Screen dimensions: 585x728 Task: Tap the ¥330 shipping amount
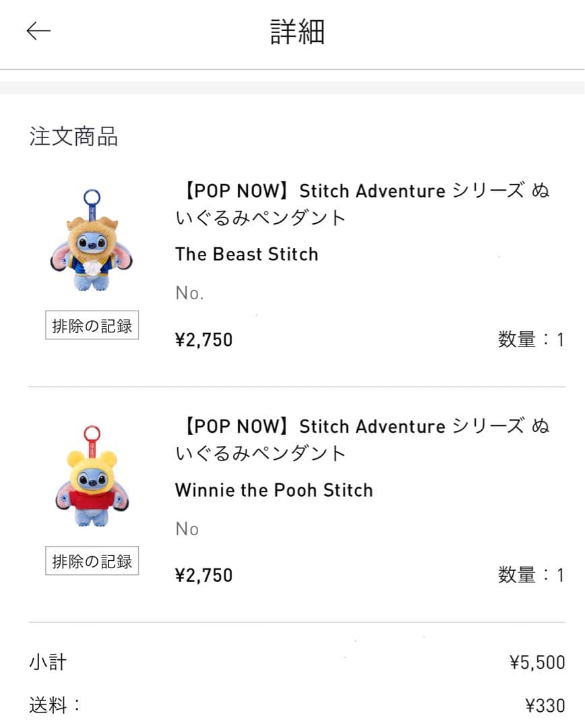click(545, 706)
